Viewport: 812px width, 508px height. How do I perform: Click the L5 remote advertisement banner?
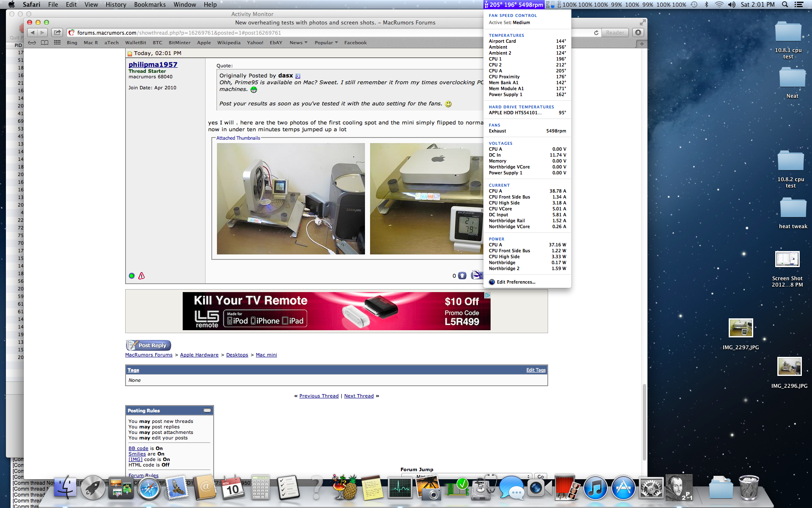(x=337, y=311)
